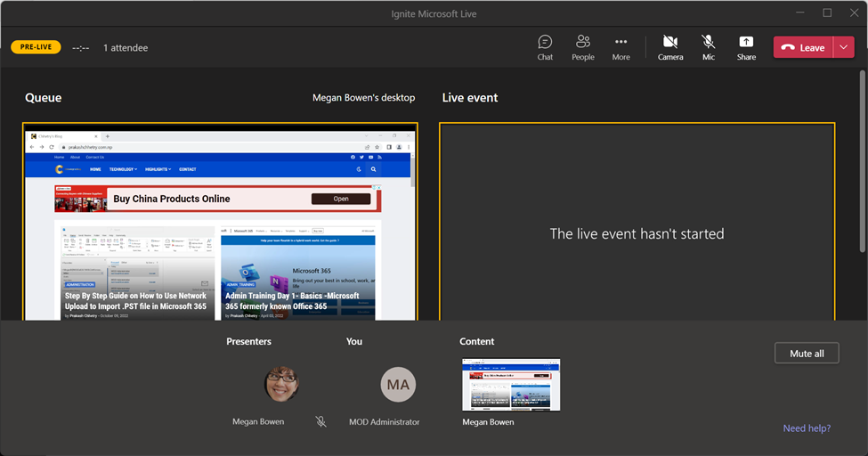Viewport: 868px width, 456px height.
Task: Click the Queue heading
Action: (44, 97)
